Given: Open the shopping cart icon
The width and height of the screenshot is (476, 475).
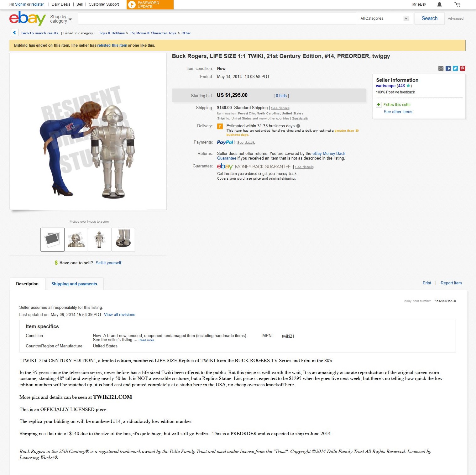Looking at the screenshot, I should [x=458, y=4].
